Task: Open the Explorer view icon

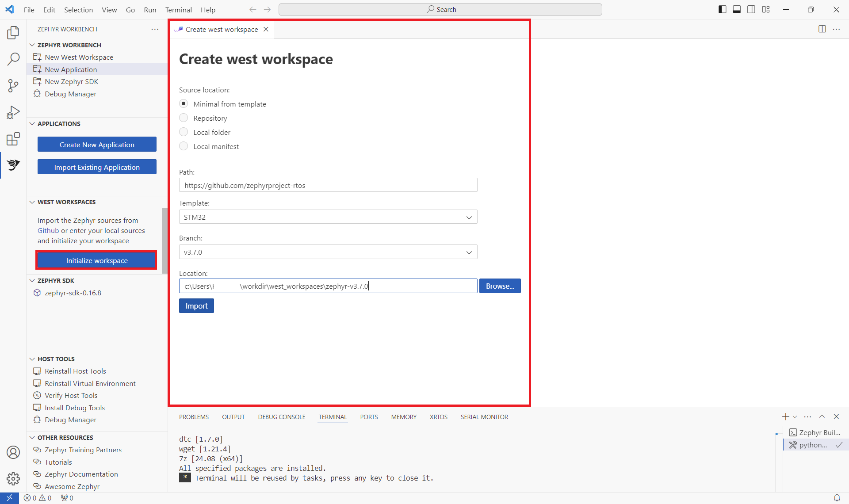Action: pos(13,32)
